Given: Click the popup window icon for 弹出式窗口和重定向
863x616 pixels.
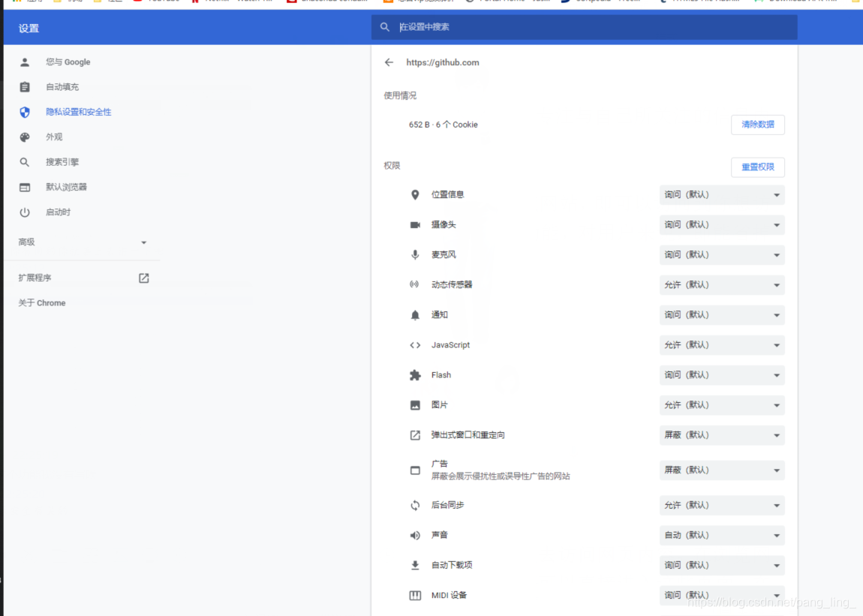Looking at the screenshot, I should click(415, 435).
